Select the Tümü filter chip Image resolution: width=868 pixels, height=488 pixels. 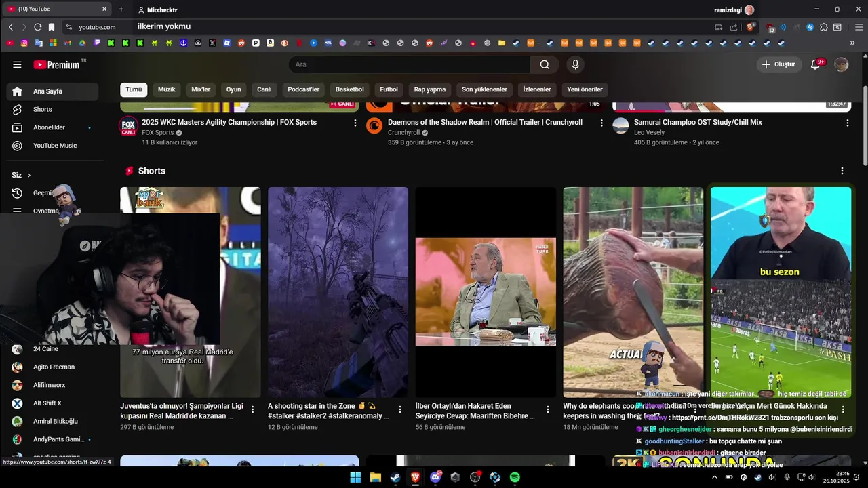click(x=134, y=89)
